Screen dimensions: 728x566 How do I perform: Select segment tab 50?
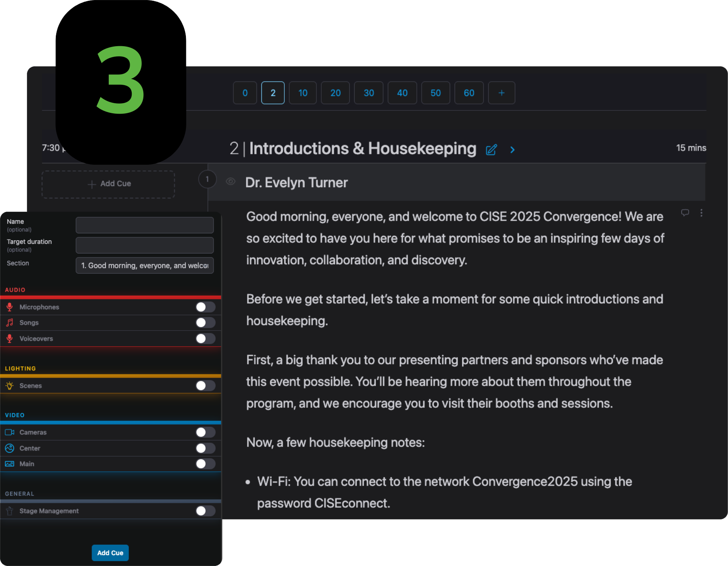point(436,93)
